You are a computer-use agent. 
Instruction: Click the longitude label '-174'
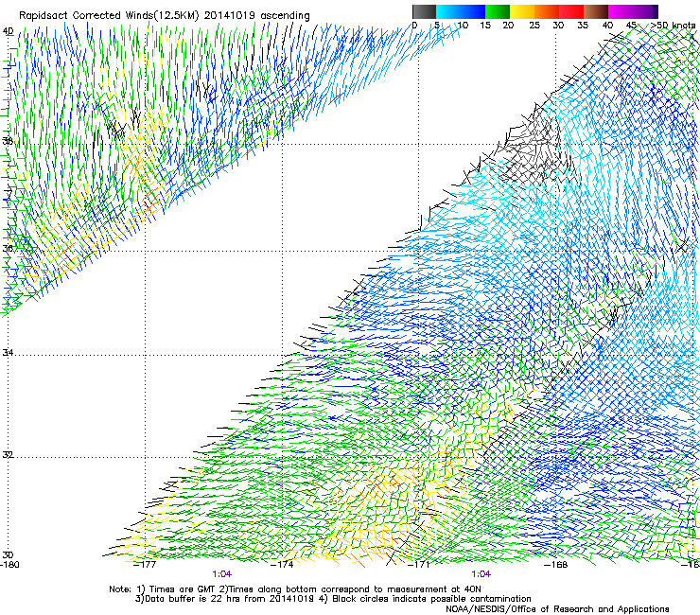click(x=283, y=564)
